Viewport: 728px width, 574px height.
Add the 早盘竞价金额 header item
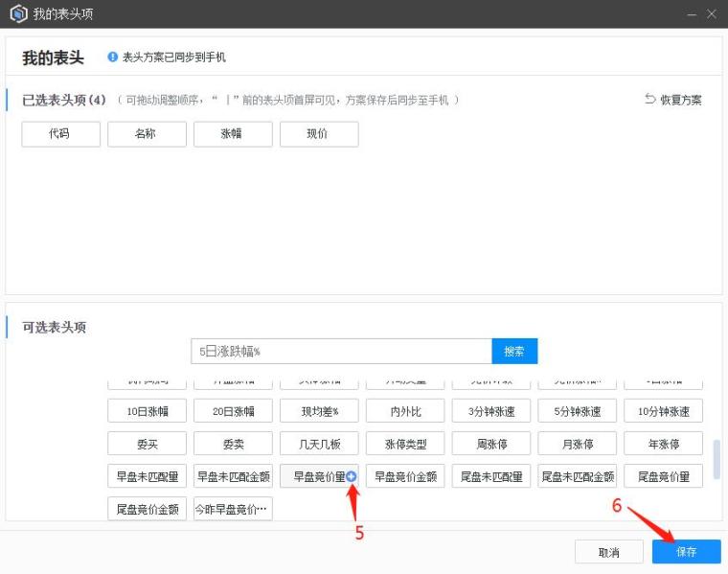[405, 476]
